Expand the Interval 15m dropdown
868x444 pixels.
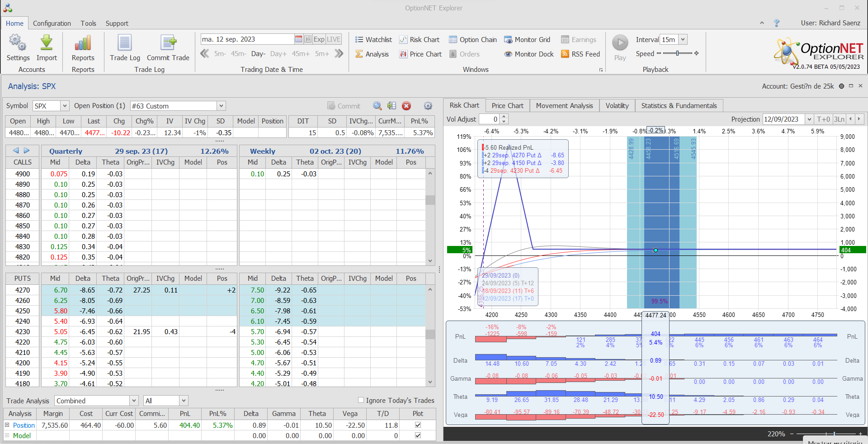tap(683, 40)
